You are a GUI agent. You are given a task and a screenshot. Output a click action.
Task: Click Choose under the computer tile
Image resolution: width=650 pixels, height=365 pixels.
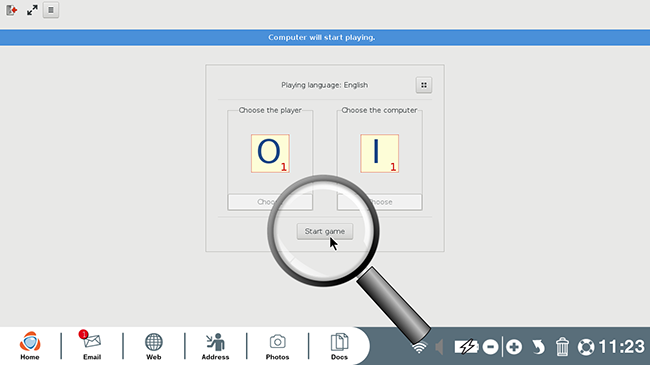380,202
